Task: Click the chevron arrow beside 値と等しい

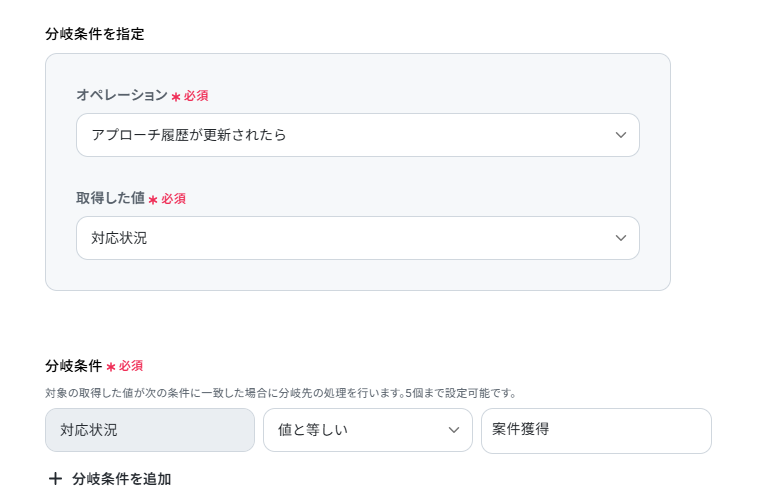Action: point(454,430)
